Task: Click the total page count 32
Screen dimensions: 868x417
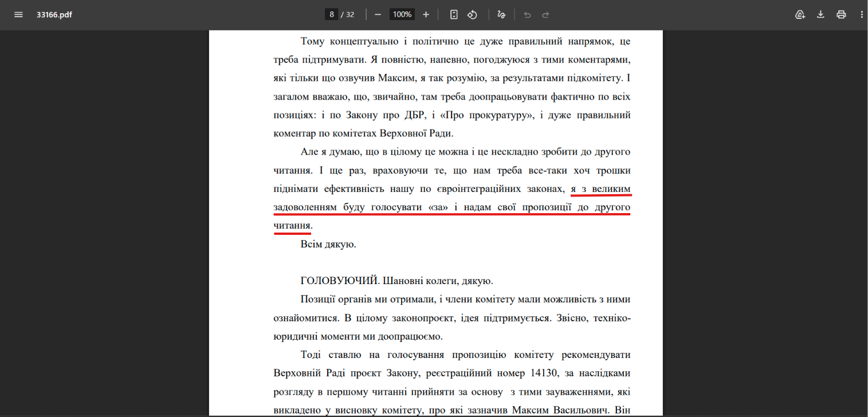Action: (x=350, y=15)
